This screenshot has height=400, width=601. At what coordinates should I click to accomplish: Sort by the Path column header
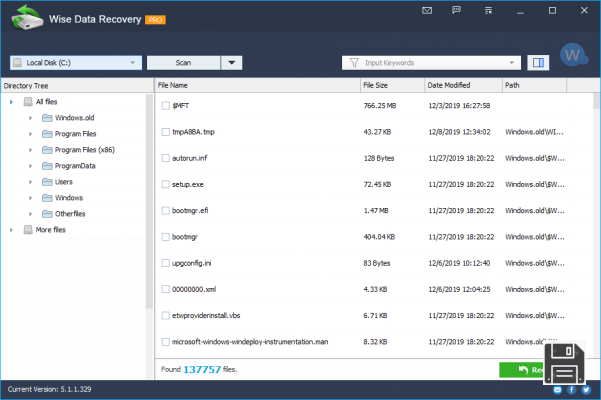tap(534, 85)
